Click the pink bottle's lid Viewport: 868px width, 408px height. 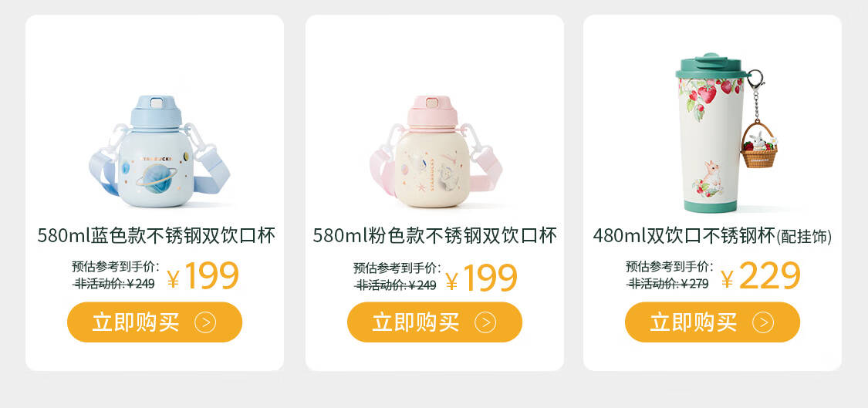432,110
